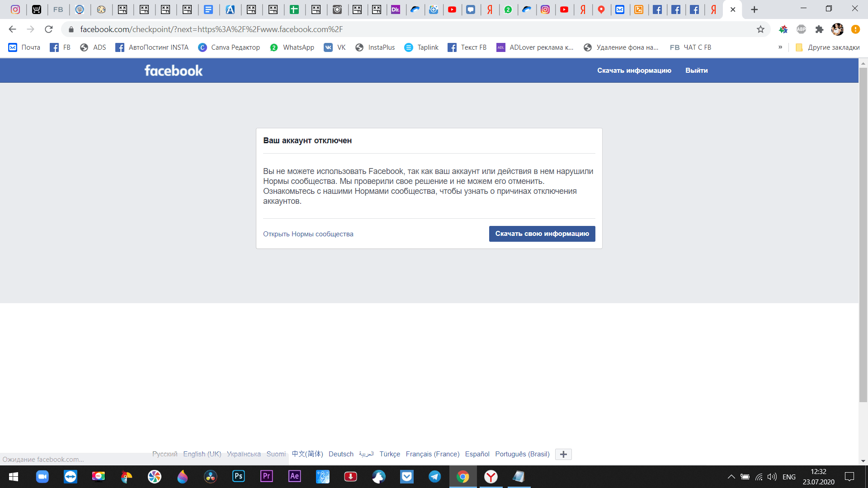Screen dimensions: 868x488
Task: Bookmark this page with the star icon
Action: click(760, 29)
